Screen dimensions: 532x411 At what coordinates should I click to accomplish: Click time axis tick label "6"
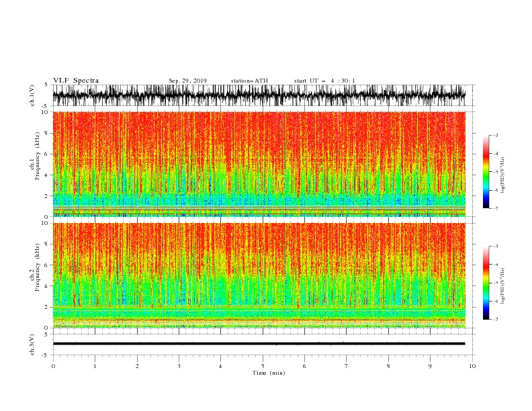pyautogui.click(x=304, y=366)
